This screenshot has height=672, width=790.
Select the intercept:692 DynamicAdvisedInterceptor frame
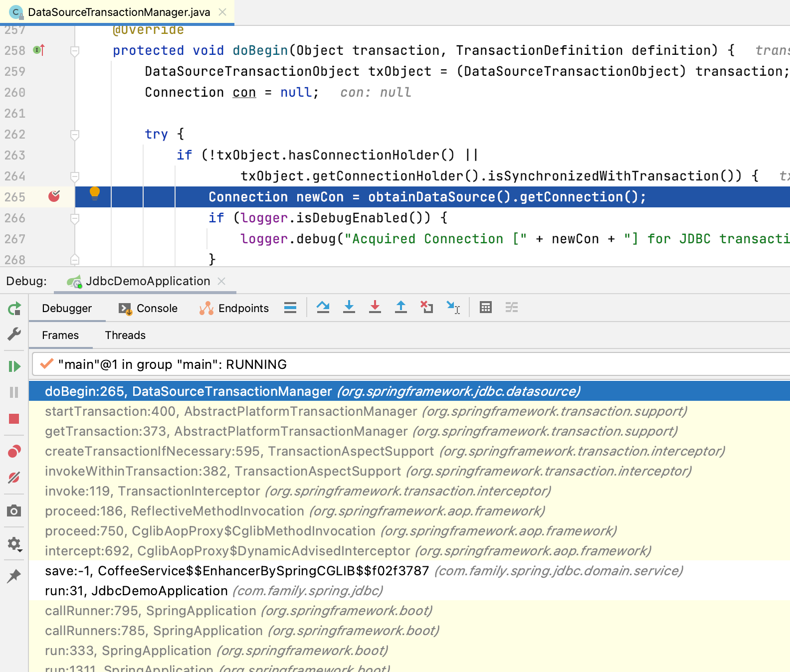click(409, 551)
